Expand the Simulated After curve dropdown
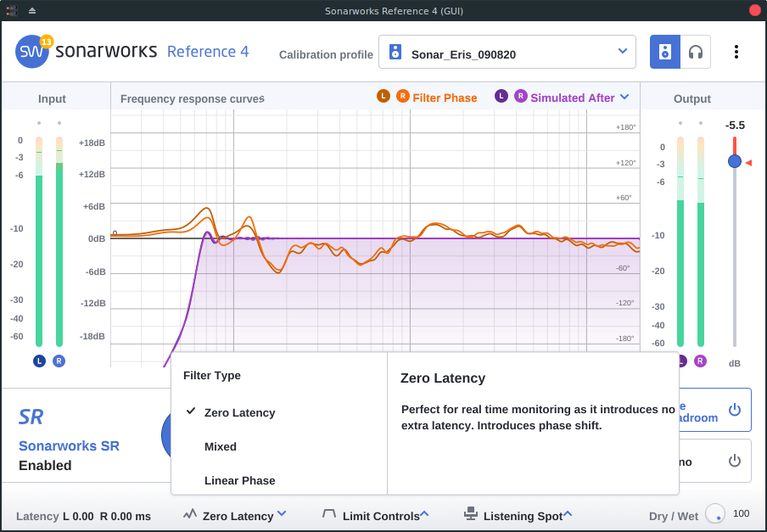767x532 pixels. click(624, 97)
